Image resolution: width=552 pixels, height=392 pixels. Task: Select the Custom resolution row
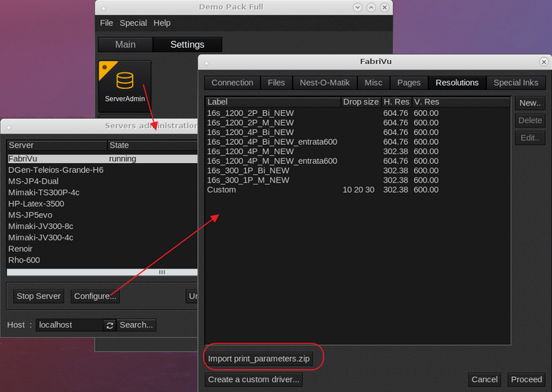click(x=221, y=190)
